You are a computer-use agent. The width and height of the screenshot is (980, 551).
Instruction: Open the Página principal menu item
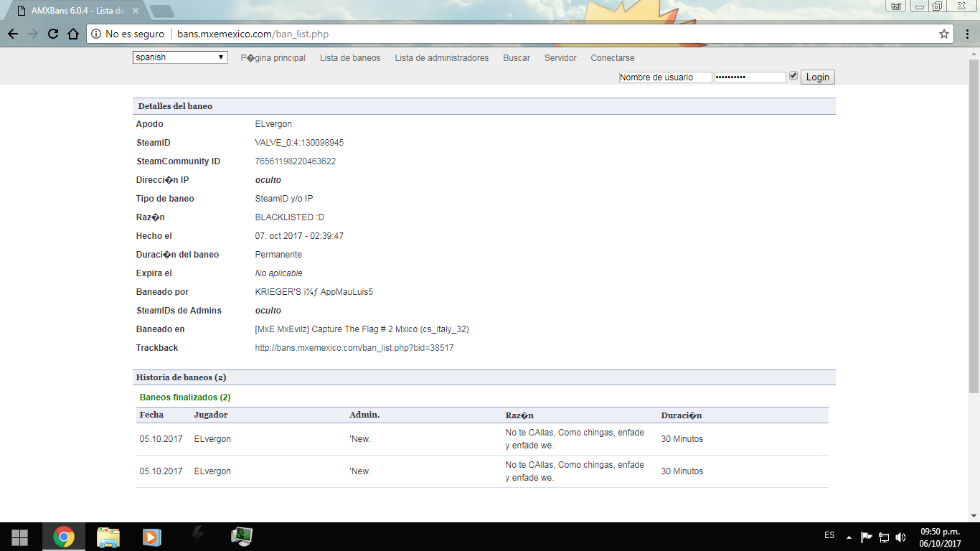[273, 58]
